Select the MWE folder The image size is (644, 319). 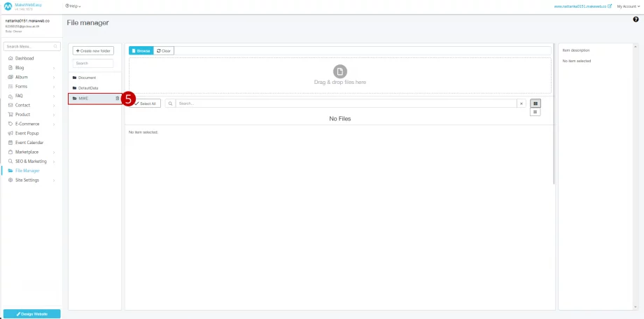click(x=95, y=99)
